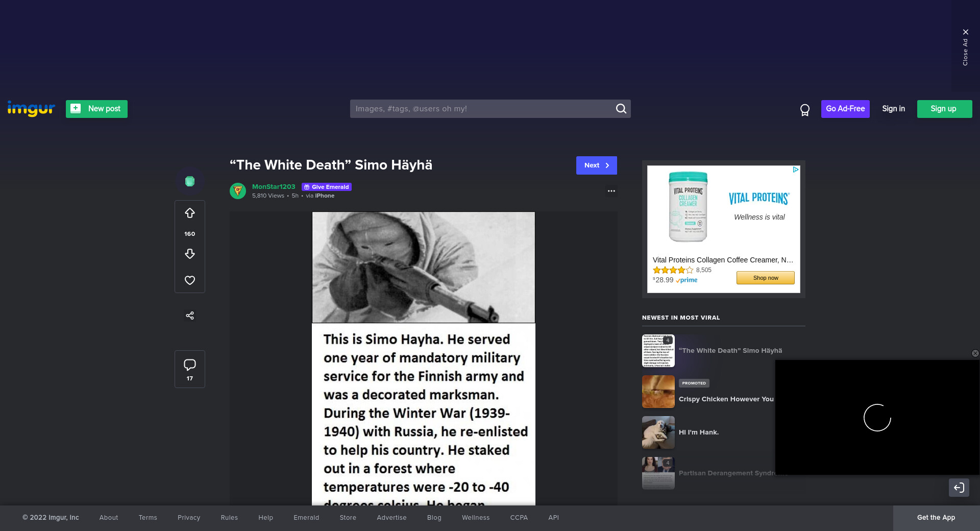
Task: Favorite the post with the heart icon
Action: [x=190, y=280]
